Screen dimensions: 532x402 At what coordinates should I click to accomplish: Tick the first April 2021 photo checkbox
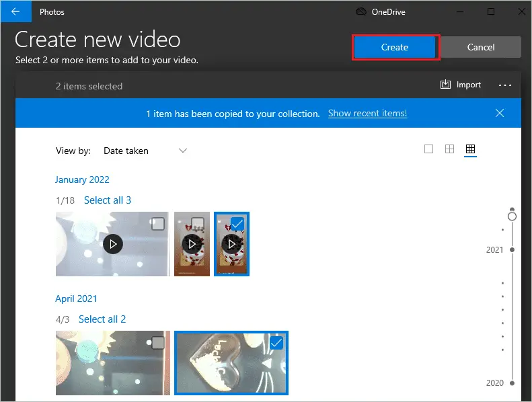(x=157, y=343)
